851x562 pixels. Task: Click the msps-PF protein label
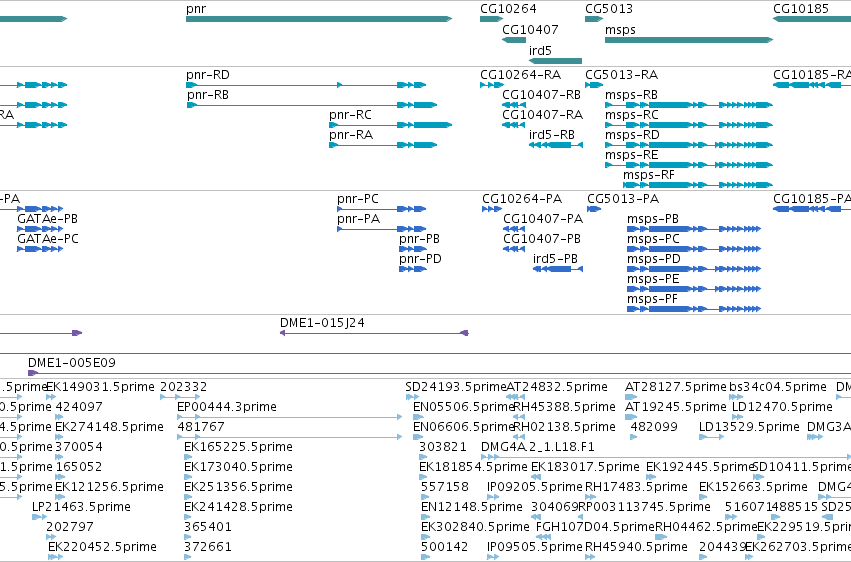pyautogui.click(x=652, y=299)
